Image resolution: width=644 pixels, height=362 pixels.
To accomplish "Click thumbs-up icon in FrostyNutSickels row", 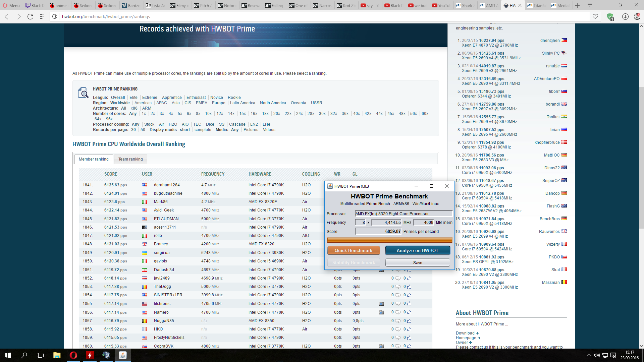I will [409, 338].
